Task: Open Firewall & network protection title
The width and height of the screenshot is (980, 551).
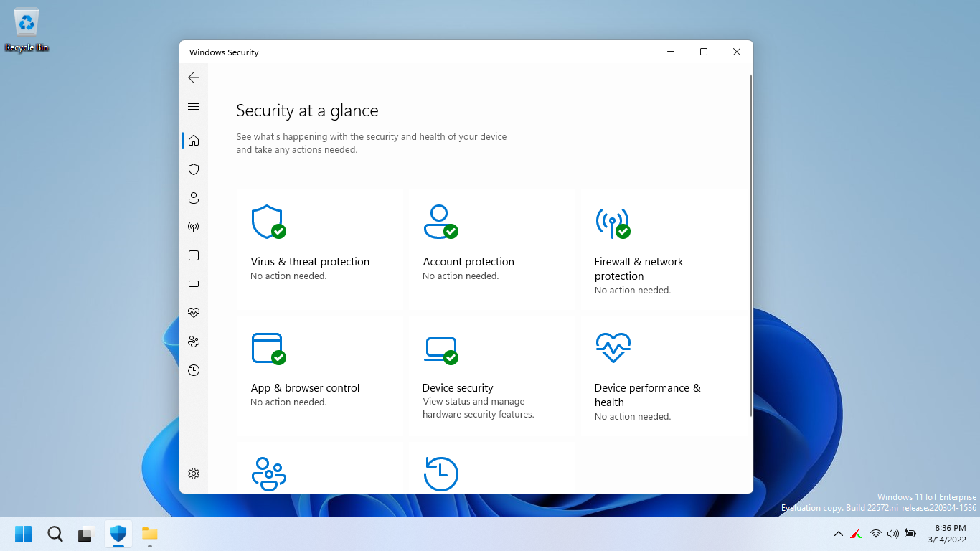Action: point(639,269)
